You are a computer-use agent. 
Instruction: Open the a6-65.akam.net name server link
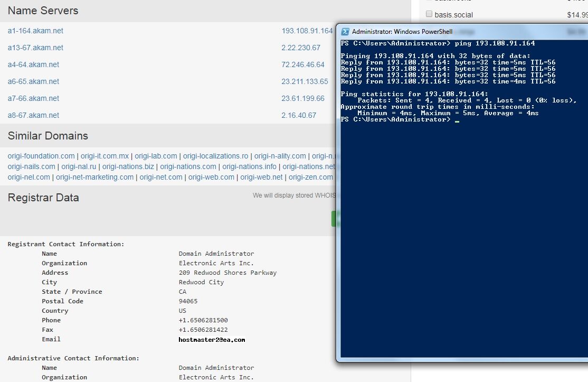[33, 81]
